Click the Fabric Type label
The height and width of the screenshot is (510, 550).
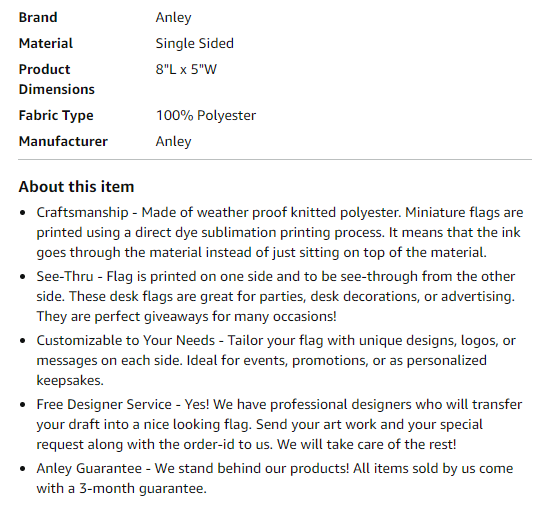pyautogui.click(x=56, y=115)
